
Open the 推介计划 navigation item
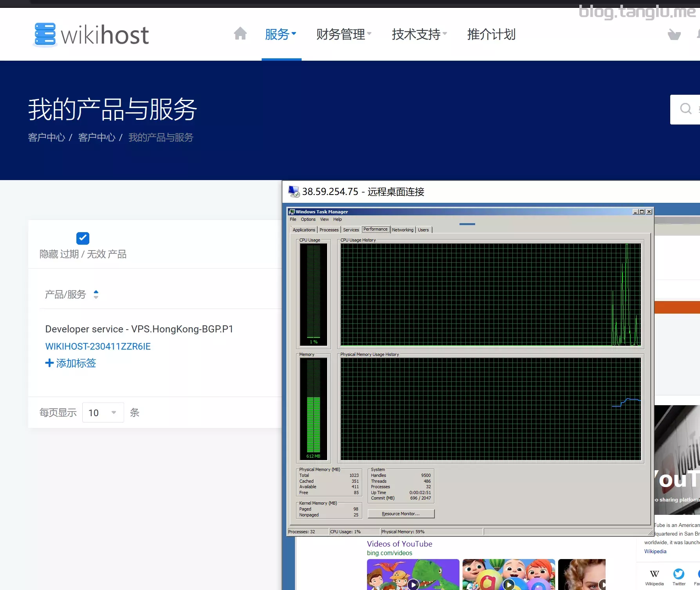(491, 34)
